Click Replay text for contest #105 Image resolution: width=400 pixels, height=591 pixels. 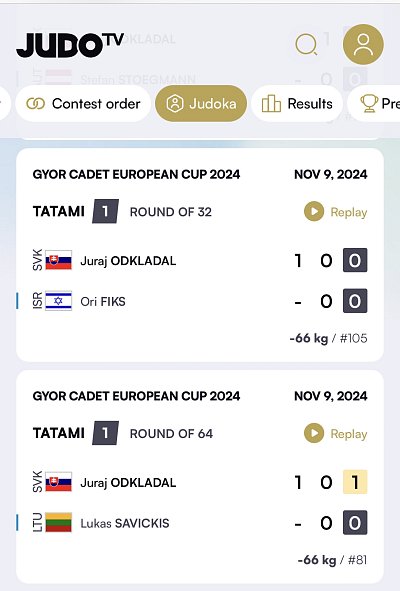click(349, 212)
